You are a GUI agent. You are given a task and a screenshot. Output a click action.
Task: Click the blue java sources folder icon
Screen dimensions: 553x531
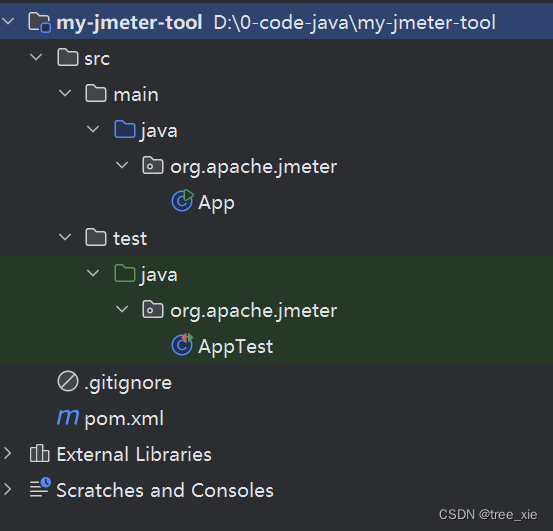click(x=125, y=129)
